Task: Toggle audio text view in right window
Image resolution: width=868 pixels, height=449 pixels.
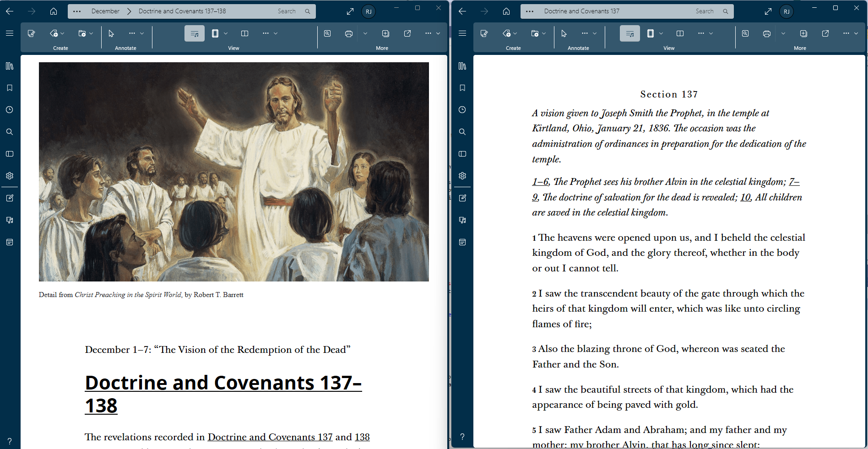Action: [630, 33]
